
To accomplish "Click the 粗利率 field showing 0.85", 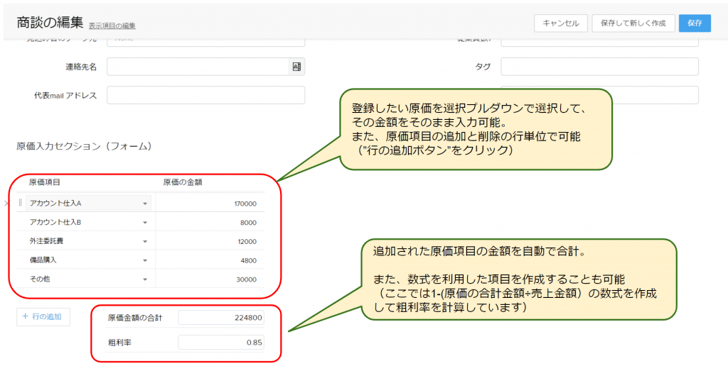I will click(x=221, y=343).
